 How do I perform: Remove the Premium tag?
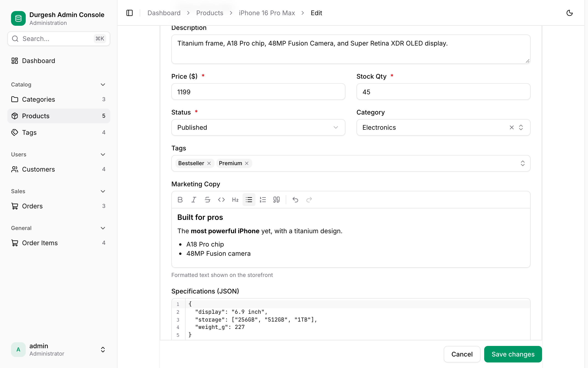247,163
